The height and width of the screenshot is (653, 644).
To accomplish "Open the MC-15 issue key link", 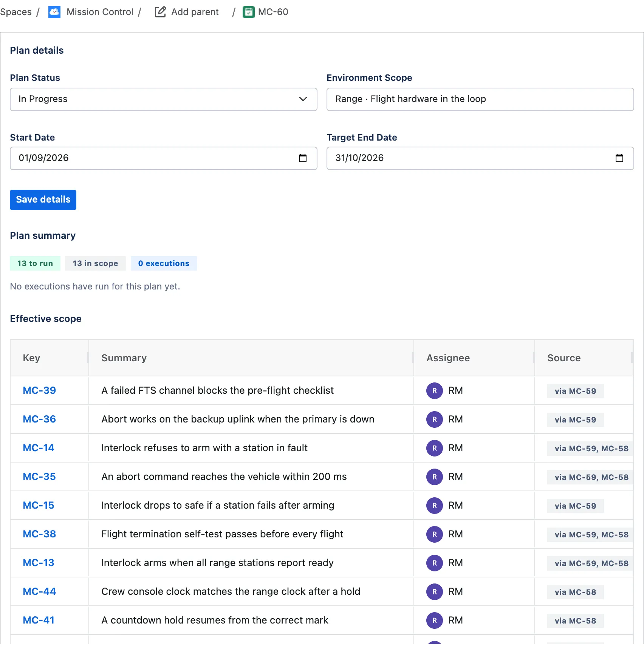I will [x=39, y=505].
